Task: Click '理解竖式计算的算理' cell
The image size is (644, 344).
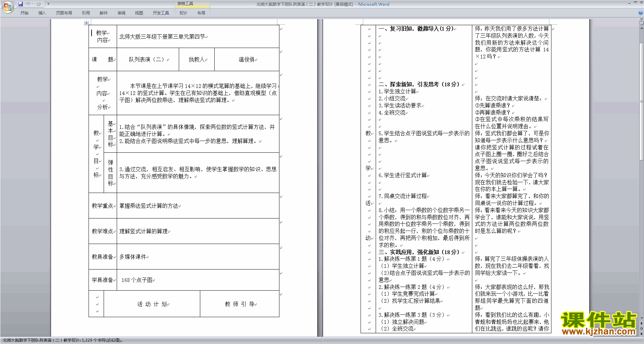Action: click(x=198, y=231)
